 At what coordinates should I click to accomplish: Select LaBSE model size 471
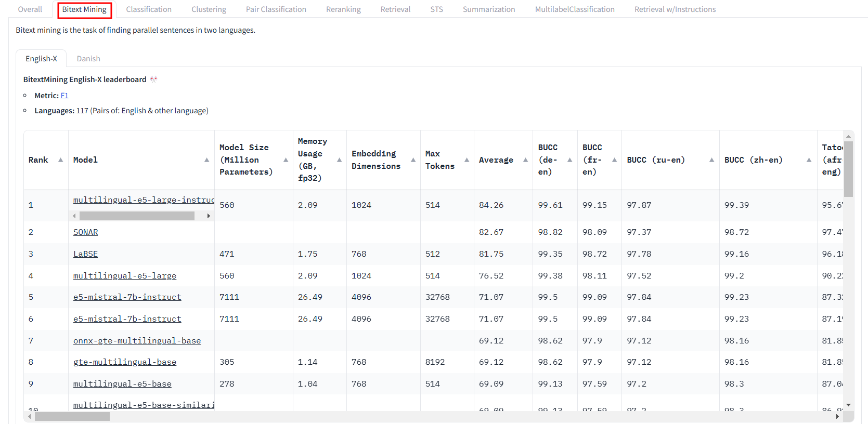pyautogui.click(x=227, y=254)
